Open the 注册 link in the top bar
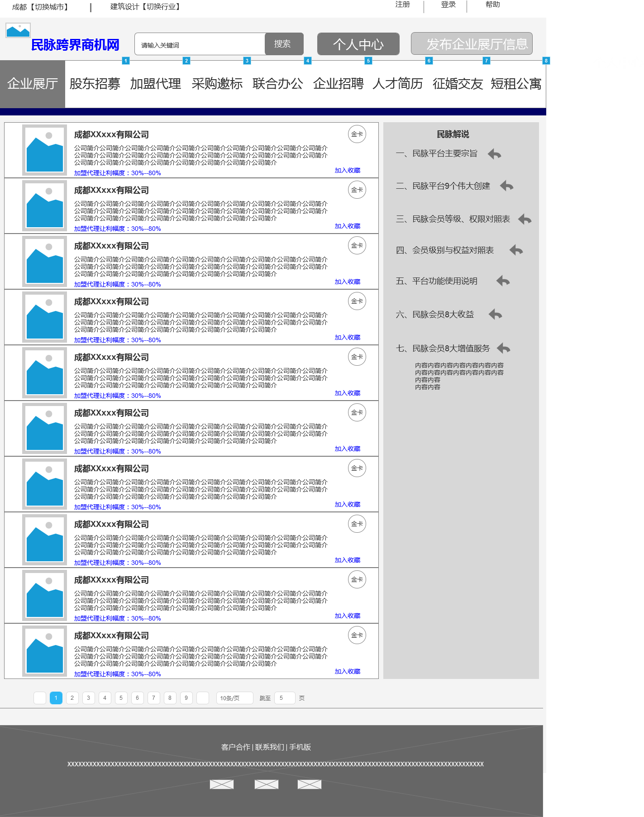The width and height of the screenshot is (644, 817). 402,5
